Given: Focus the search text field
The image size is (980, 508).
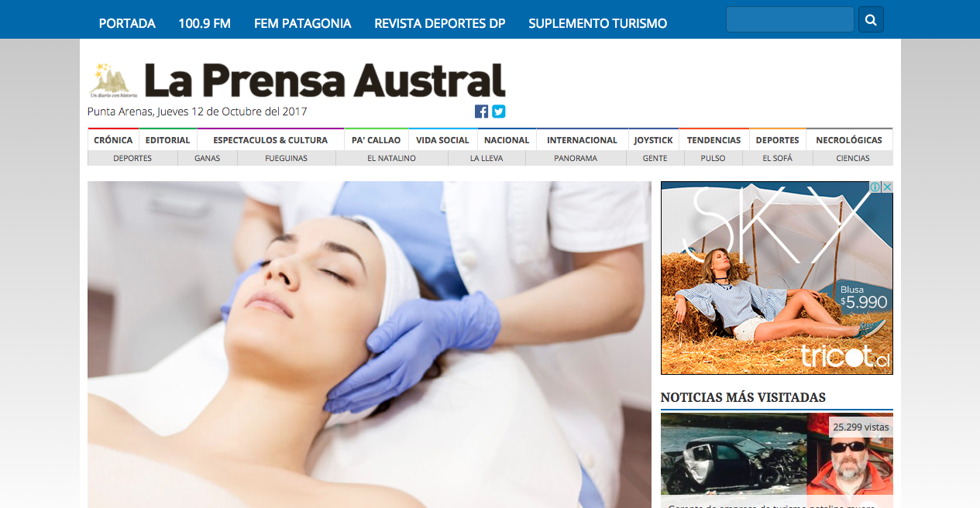Looking at the screenshot, I should coord(790,20).
